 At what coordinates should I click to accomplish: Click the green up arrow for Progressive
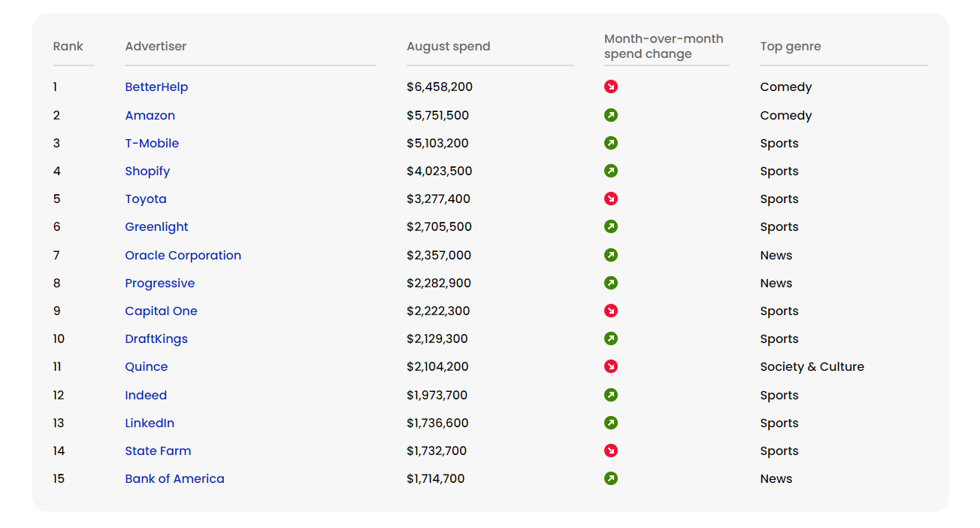pyautogui.click(x=611, y=283)
